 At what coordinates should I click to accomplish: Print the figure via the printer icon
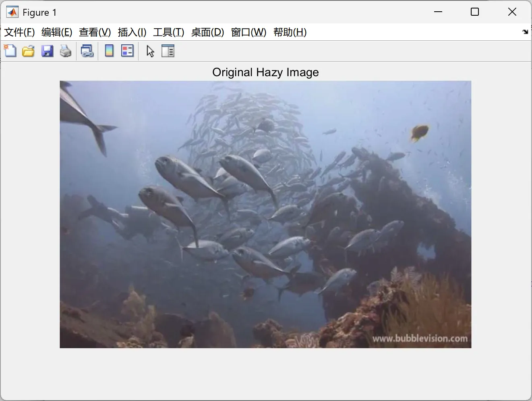(66, 51)
